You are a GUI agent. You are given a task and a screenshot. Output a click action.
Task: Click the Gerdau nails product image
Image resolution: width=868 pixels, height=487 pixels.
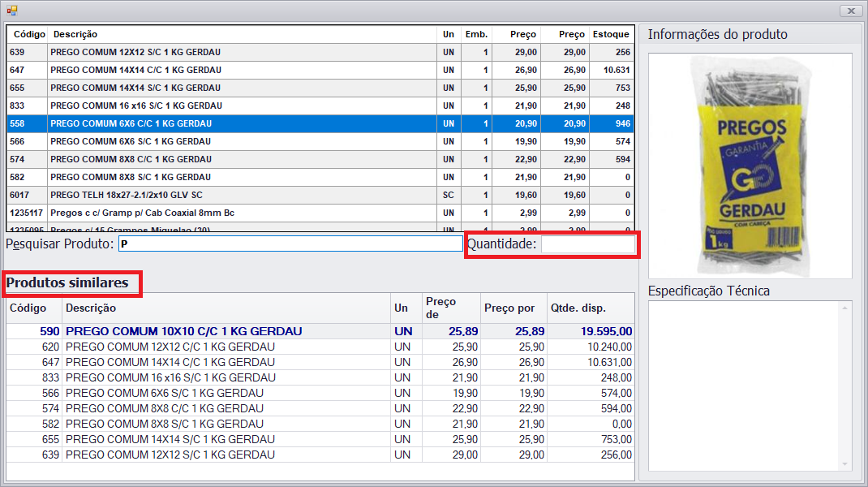[750, 166]
